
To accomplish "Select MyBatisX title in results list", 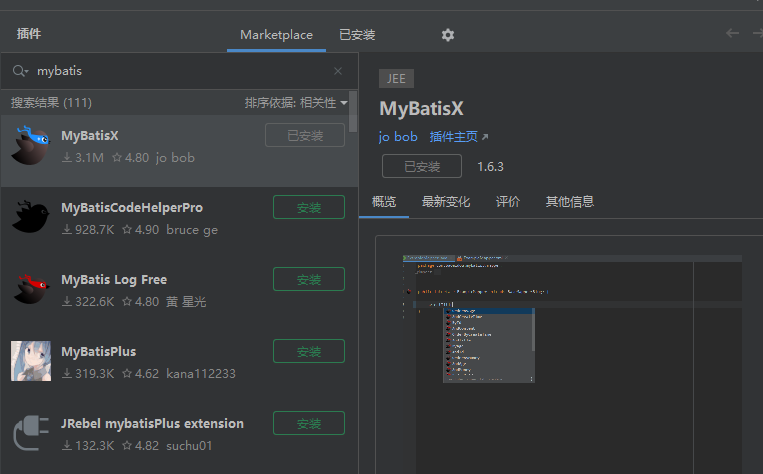I will 90,135.
